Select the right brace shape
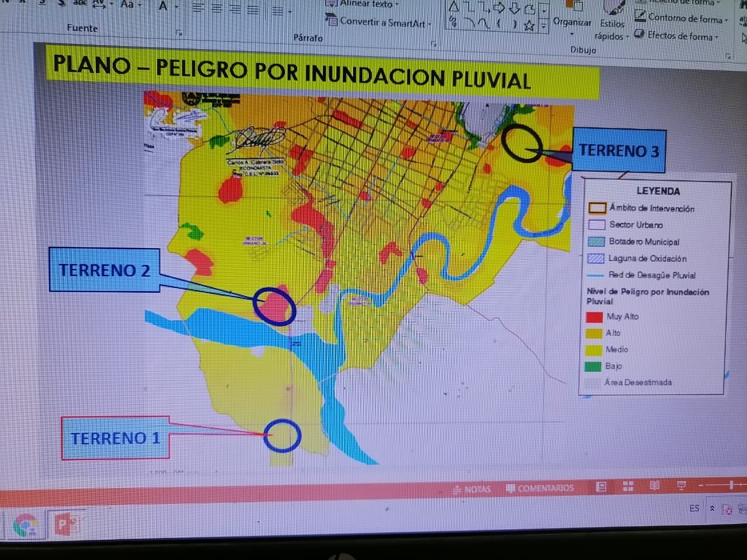The image size is (747, 560). [514, 24]
